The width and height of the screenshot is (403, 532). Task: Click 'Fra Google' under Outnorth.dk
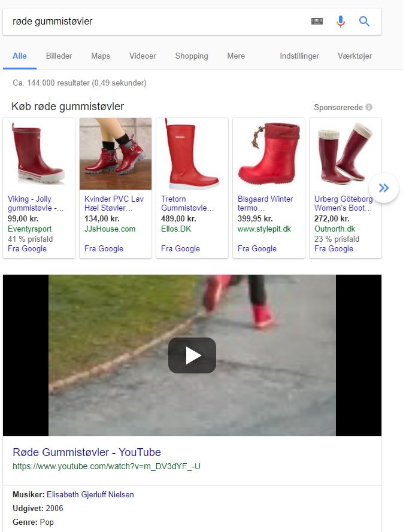pos(334,249)
